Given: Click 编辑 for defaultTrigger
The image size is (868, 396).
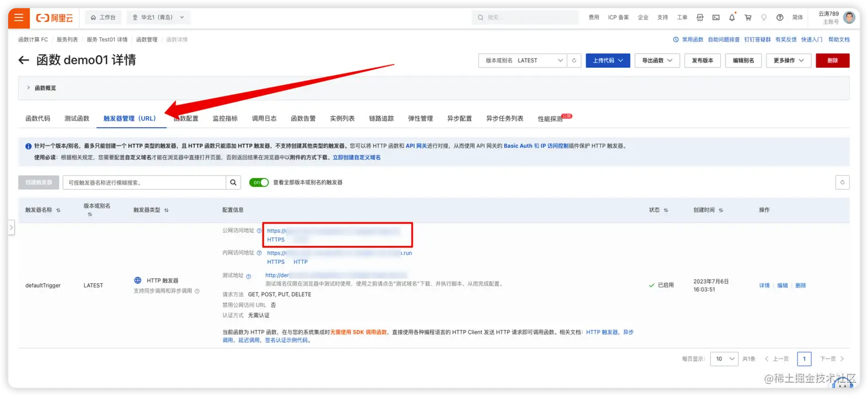Looking at the screenshot, I should [x=782, y=286].
